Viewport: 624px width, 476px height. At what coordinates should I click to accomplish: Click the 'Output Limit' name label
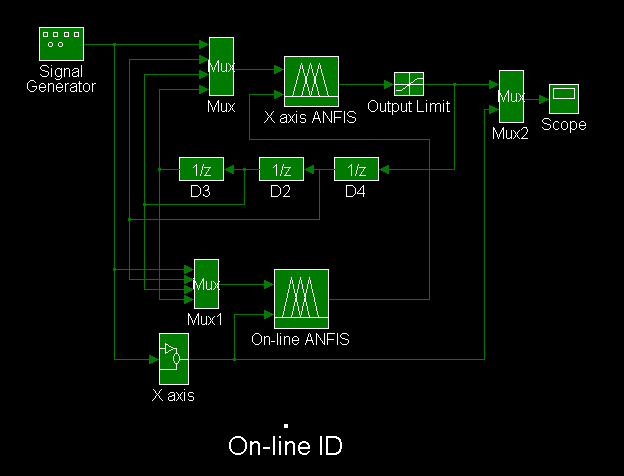point(409,106)
